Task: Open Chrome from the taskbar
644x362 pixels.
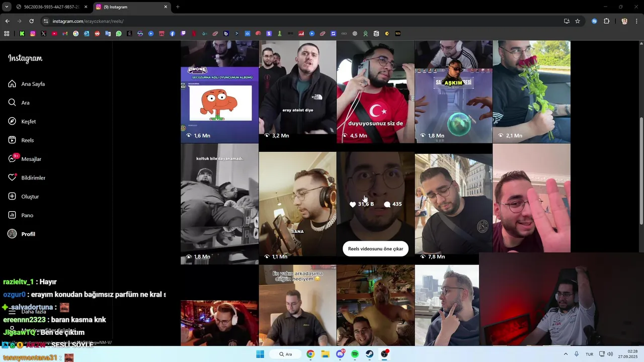Action: [x=310, y=354]
